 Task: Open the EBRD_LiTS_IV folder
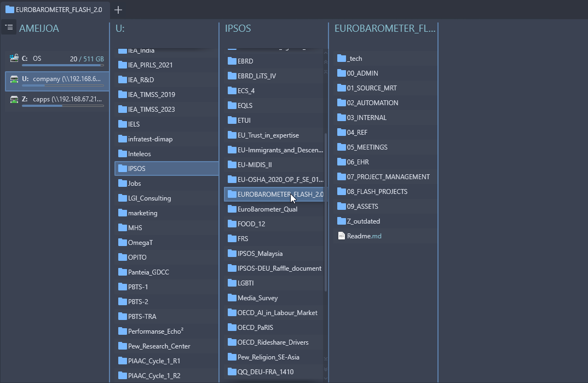click(274, 76)
